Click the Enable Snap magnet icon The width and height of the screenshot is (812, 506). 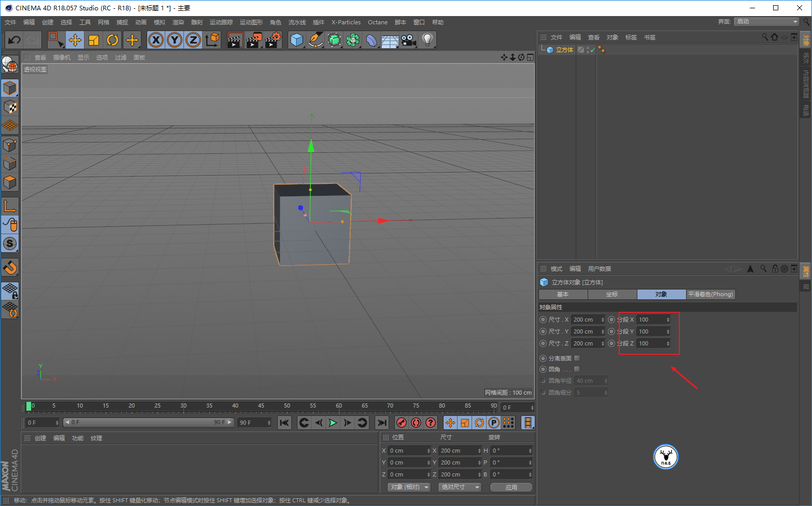click(x=10, y=268)
